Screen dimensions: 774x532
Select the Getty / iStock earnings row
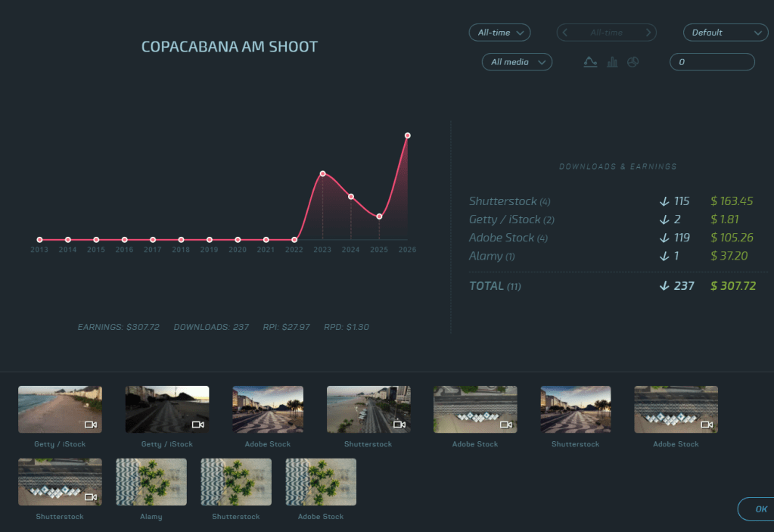[611, 219]
